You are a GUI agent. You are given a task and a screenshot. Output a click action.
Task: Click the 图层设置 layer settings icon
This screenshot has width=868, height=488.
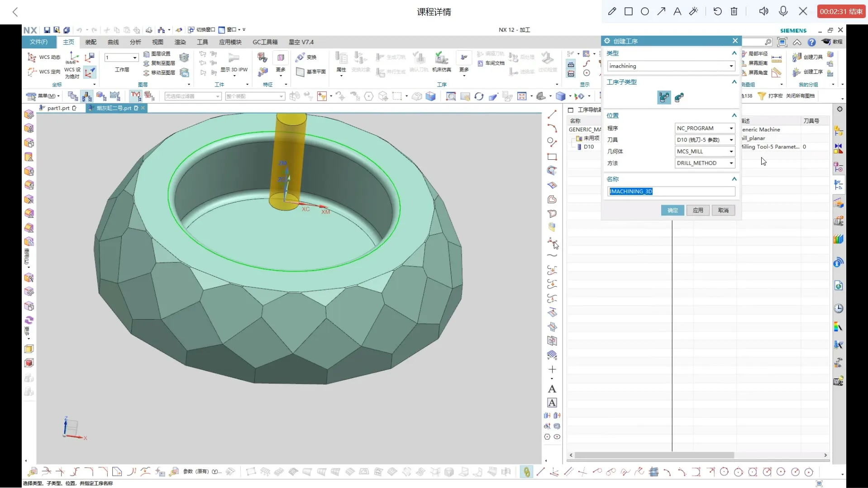[147, 54]
